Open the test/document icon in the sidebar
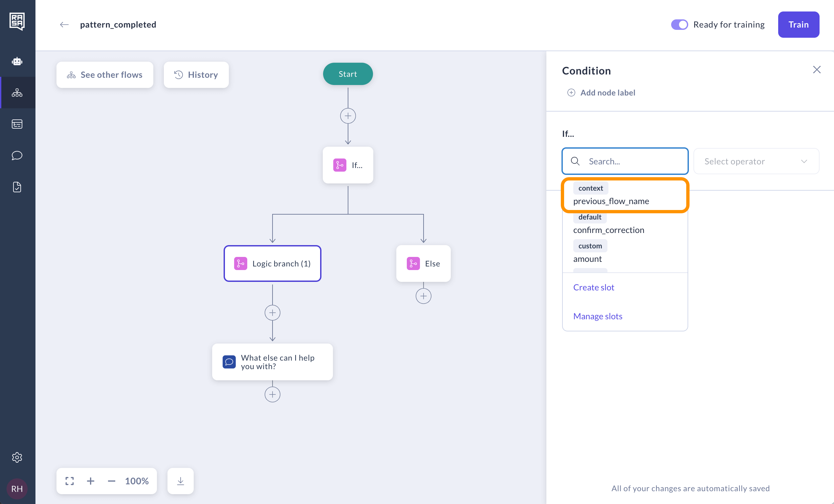Image resolution: width=834 pixels, height=504 pixels. pyautogui.click(x=17, y=187)
